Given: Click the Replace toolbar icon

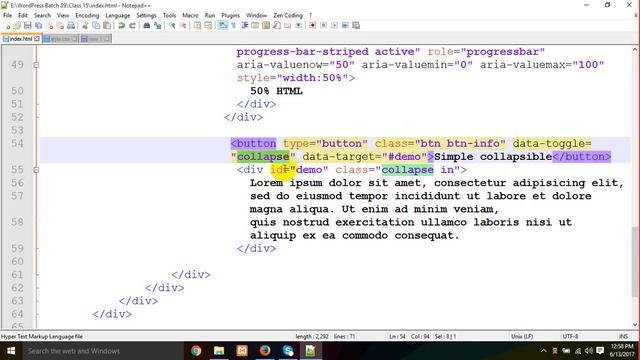Looking at the screenshot, I should (x=158, y=25).
